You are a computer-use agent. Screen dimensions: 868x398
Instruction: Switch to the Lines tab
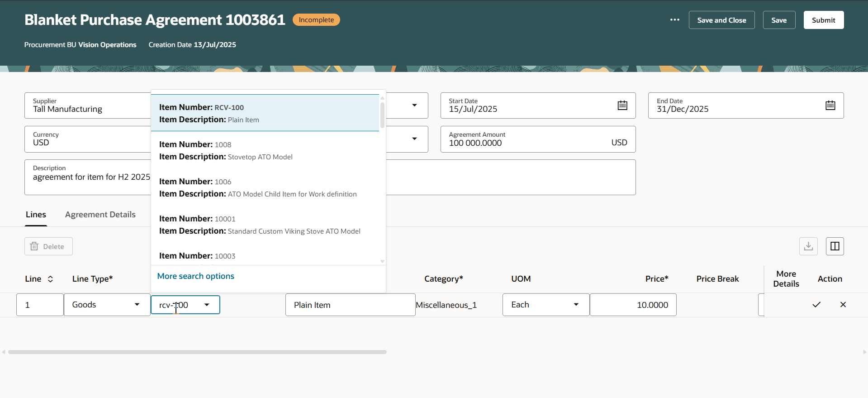point(36,215)
